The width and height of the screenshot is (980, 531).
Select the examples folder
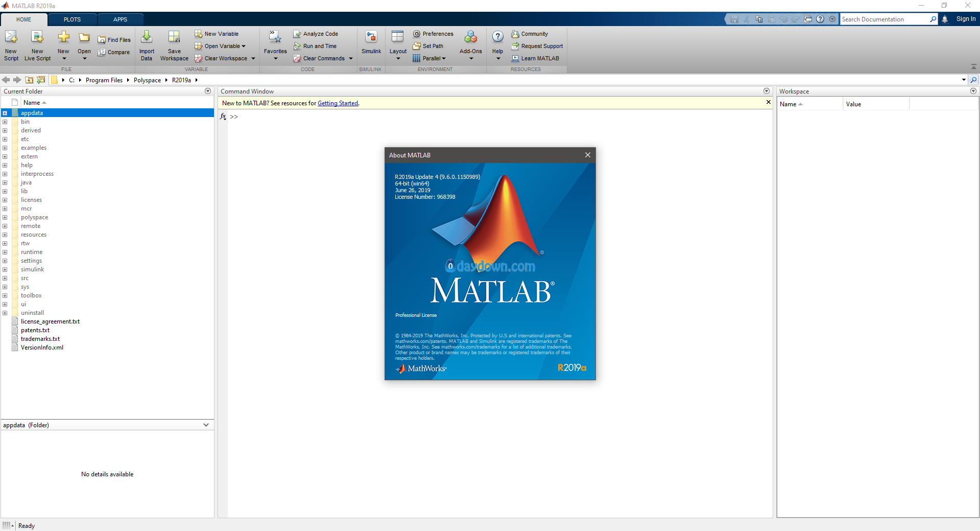click(x=34, y=148)
